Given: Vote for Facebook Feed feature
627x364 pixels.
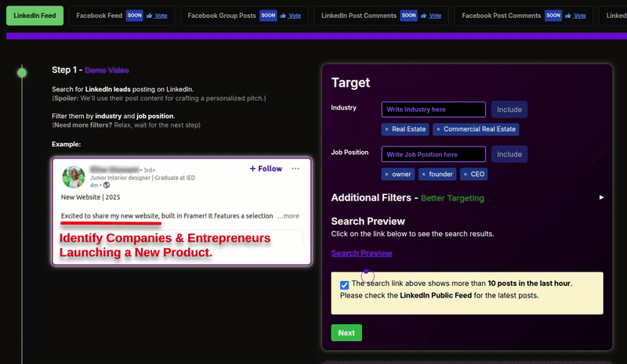Looking at the screenshot, I should pyautogui.click(x=161, y=16).
